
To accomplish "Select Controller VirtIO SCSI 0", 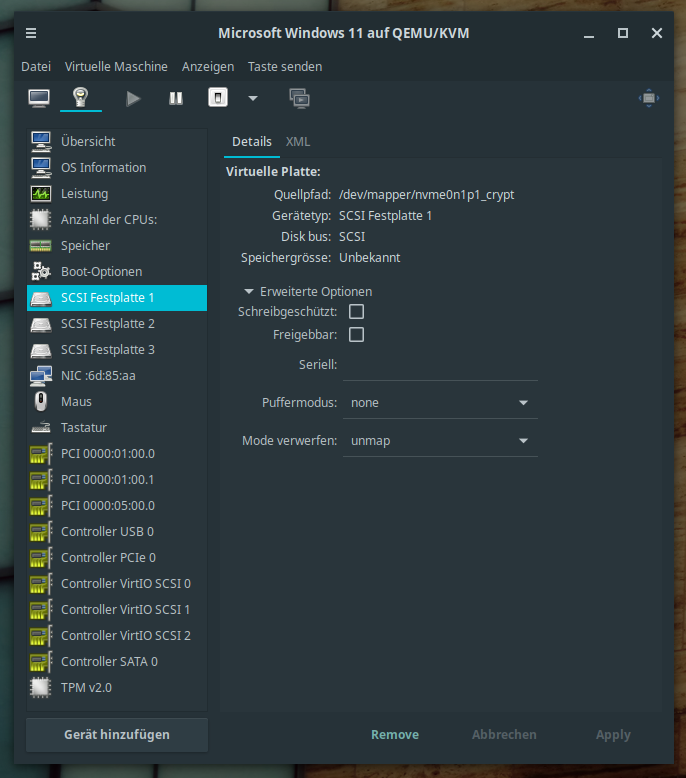I will tap(117, 584).
